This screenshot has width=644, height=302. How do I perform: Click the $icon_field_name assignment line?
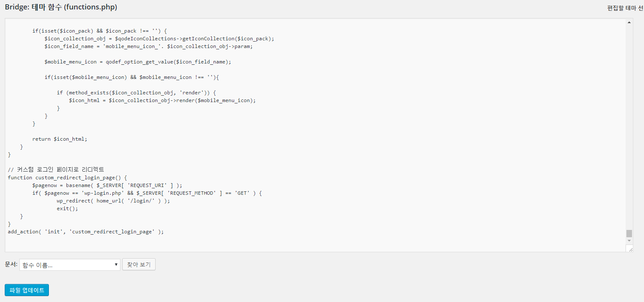click(x=148, y=46)
